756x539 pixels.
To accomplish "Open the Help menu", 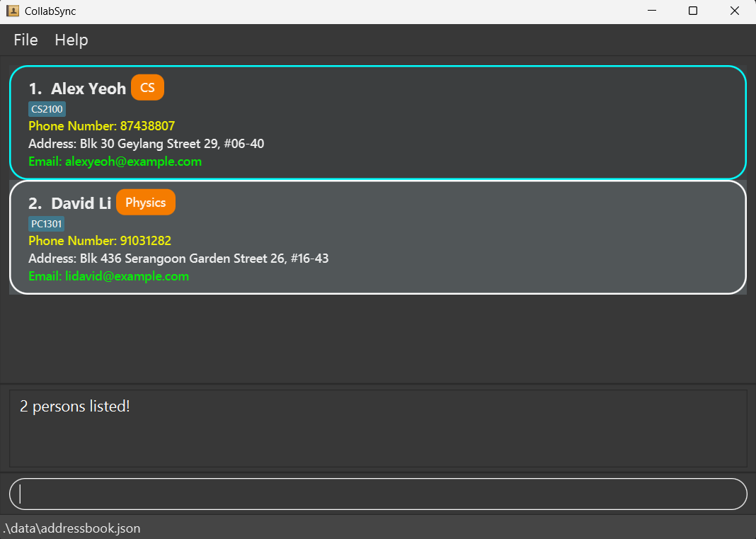I will [71, 40].
